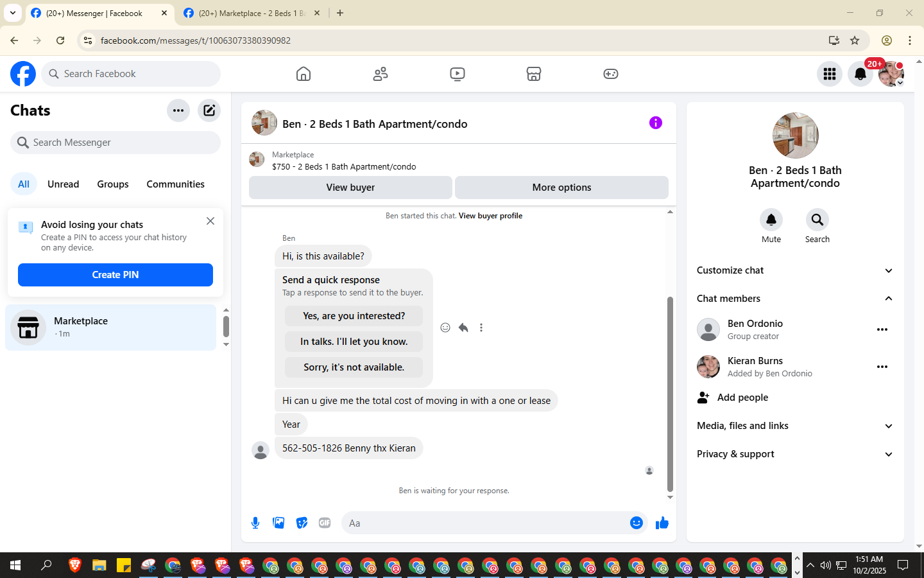
Task: Open Ben conversation header thumbnail
Action: [264, 123]
